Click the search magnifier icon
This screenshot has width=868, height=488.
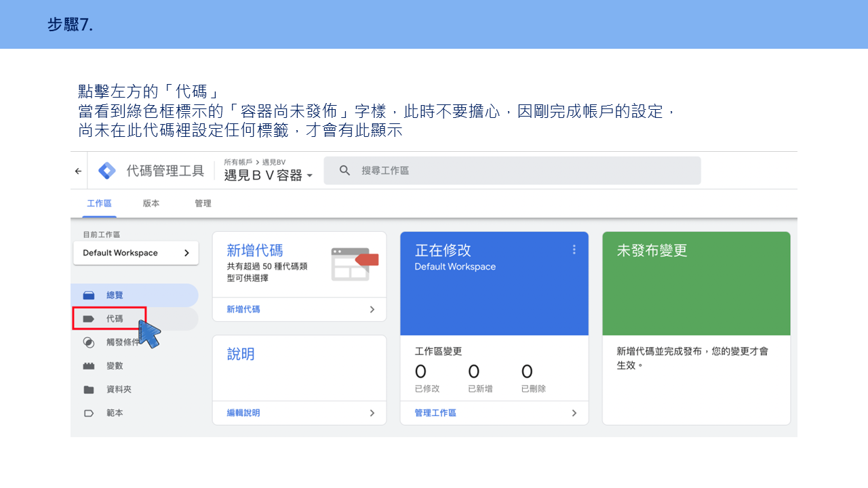(344, 171)
